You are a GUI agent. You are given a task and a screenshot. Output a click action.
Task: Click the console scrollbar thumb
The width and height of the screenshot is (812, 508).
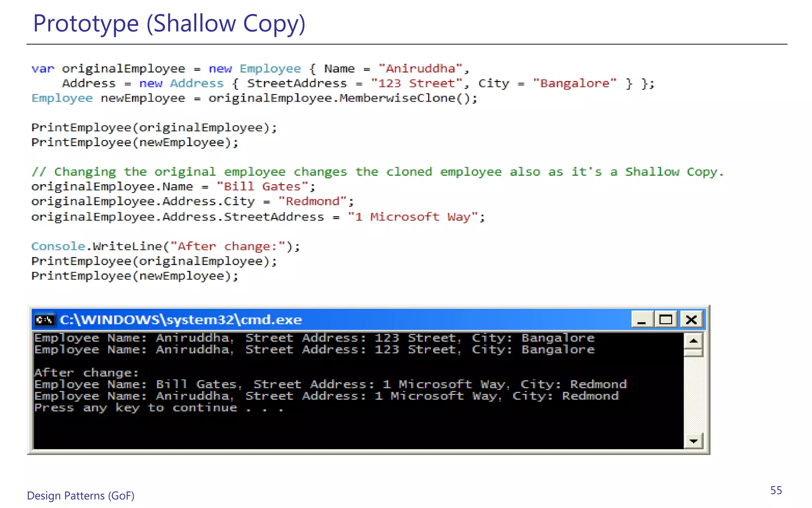coord(693,353)
